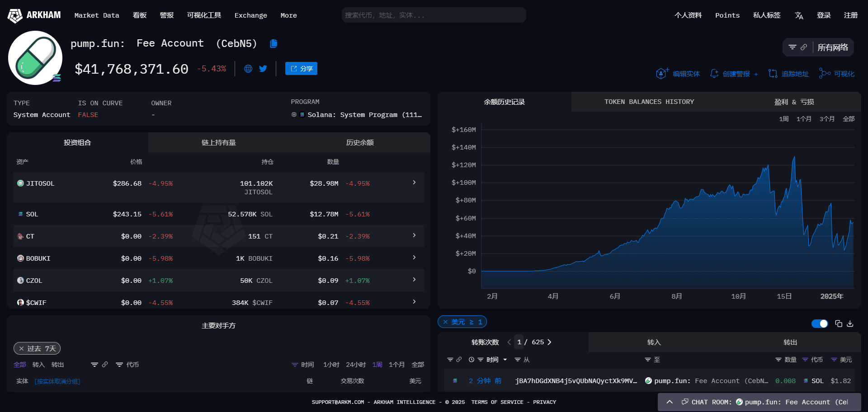Expand the chat room panel chevron
868x412 pixels.
point(670,402)
